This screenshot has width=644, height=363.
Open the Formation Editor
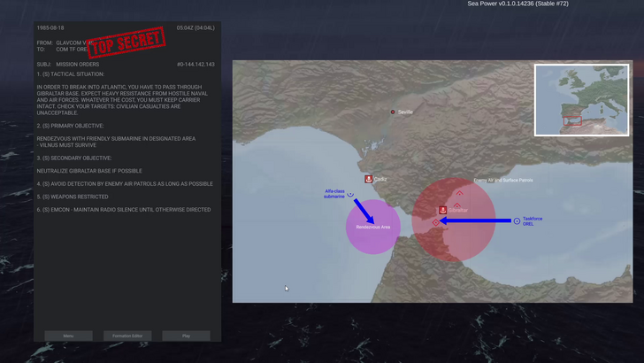[127, 336]
